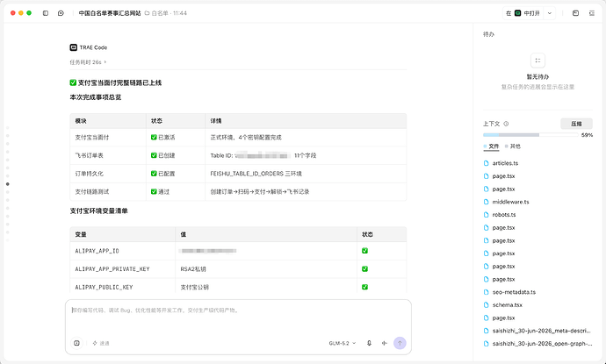The height and width of the screenshot is (364, 606).
Task: Click the green check next to 已激活
Action: (154, 138)
